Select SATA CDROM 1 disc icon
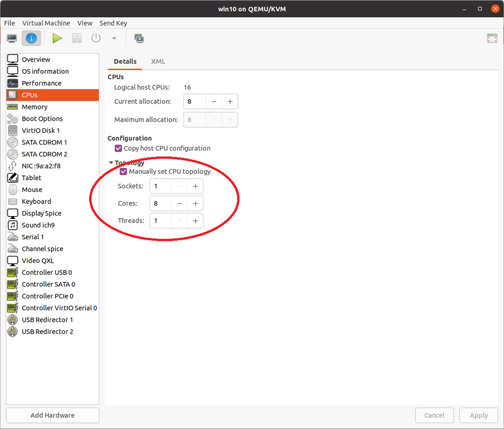Screen dimensions: 504x429 coord(12,143)
